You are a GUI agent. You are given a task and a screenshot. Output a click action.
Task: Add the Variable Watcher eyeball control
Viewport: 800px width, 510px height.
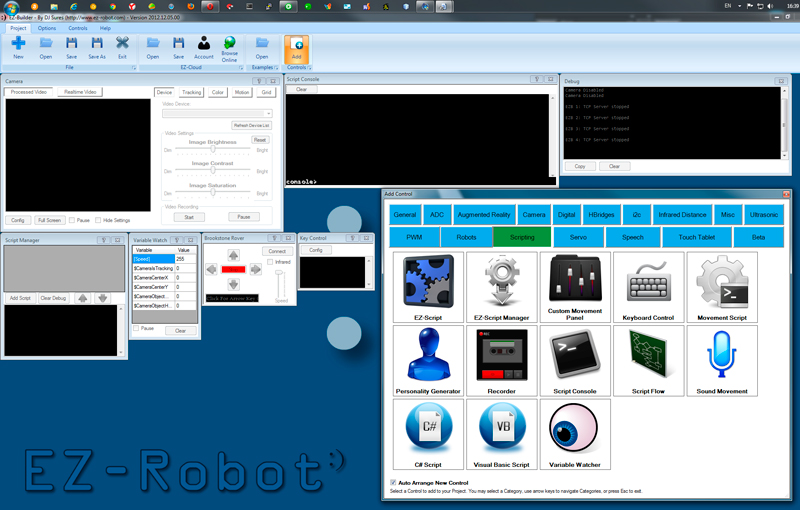pos(575,434)
